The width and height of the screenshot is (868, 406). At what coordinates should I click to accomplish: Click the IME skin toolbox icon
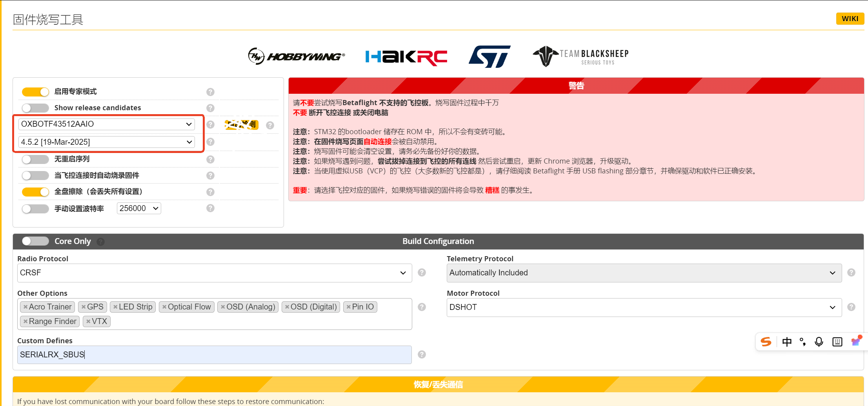click(x=856, y=341)
